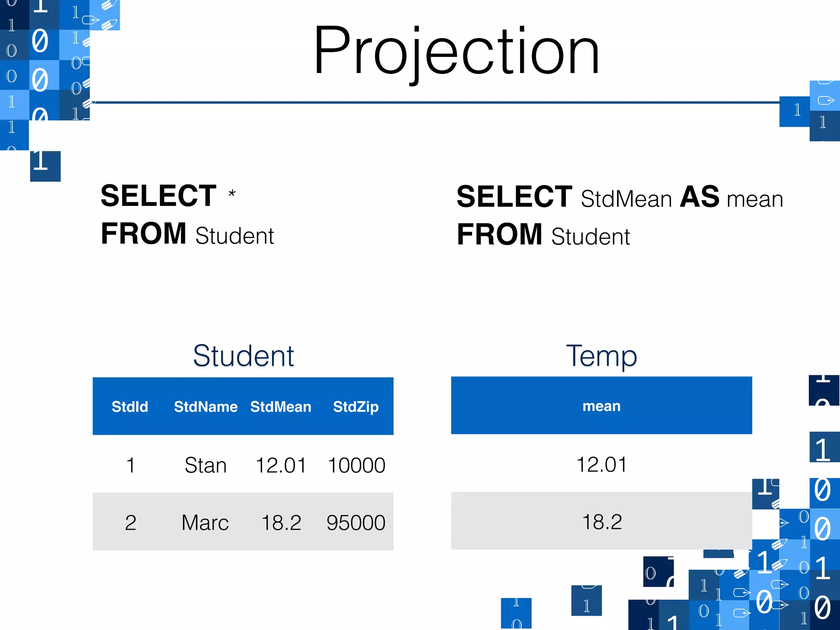Click the mean header in Temp table

click(601, 406)
